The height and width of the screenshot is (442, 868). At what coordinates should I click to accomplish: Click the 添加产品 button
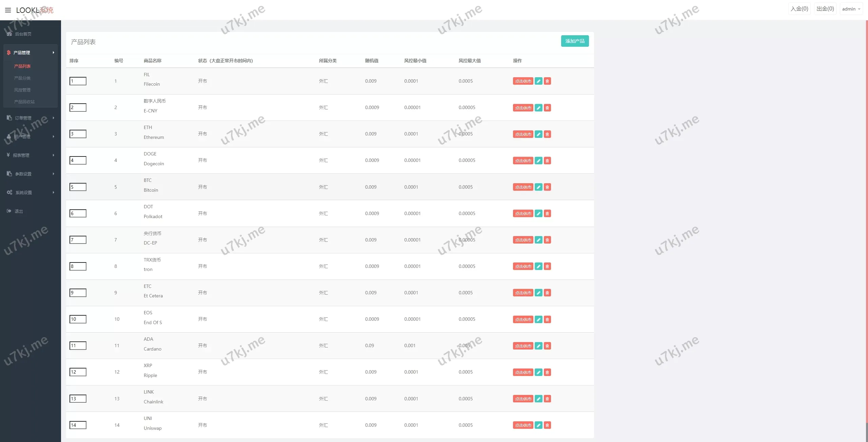[x=575, y=41]
